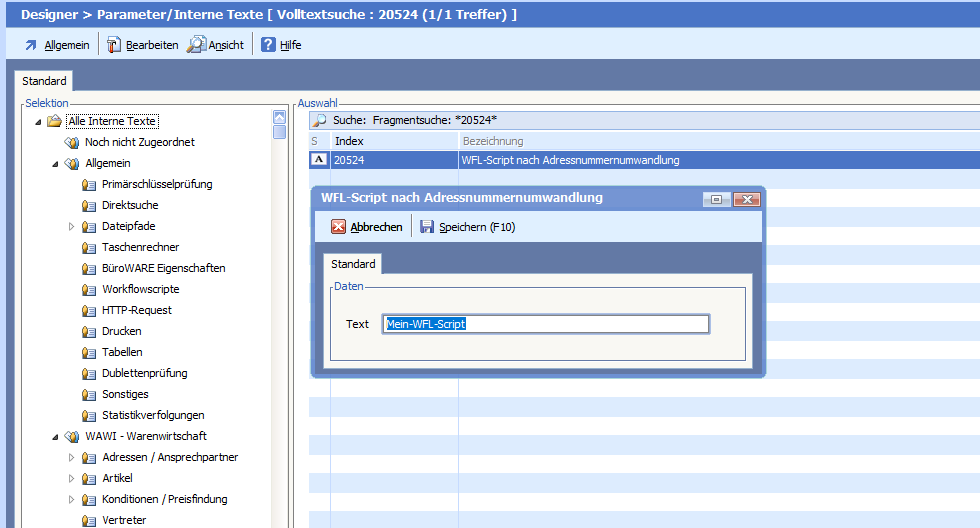Click the Bezeichnung column header
Viewport: 980px width, 528px height.
(x=719, y=141)
